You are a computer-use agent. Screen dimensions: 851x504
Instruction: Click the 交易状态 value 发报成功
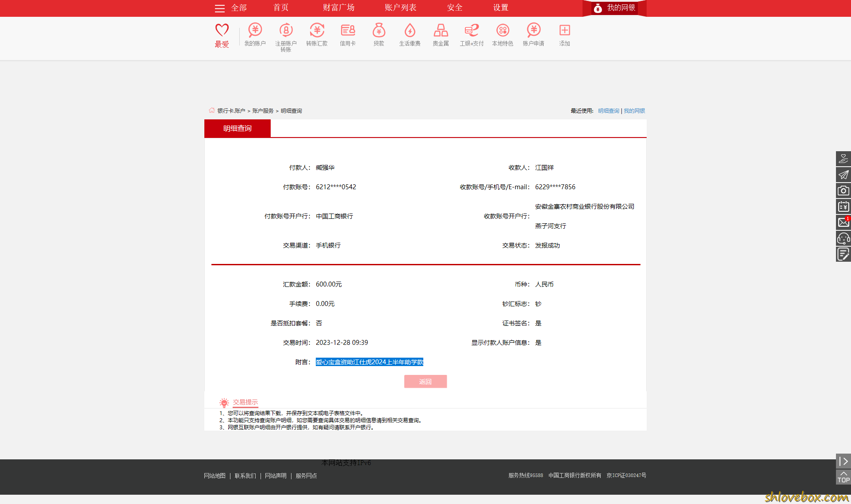click(x=548, y=245)
